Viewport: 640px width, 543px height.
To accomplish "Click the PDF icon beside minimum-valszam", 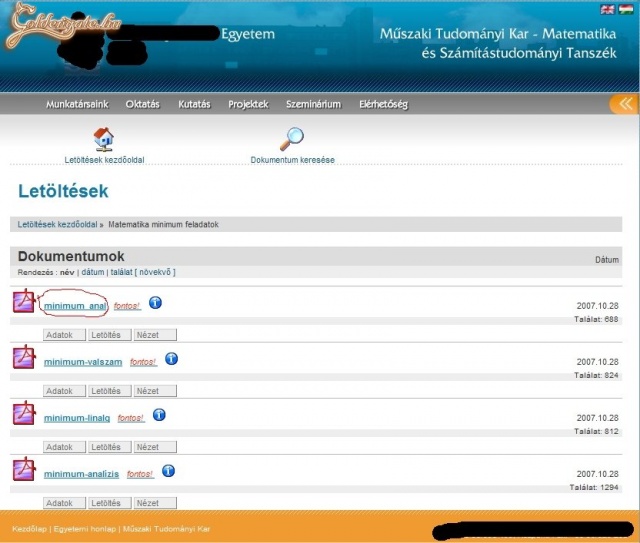I will 24,357.
